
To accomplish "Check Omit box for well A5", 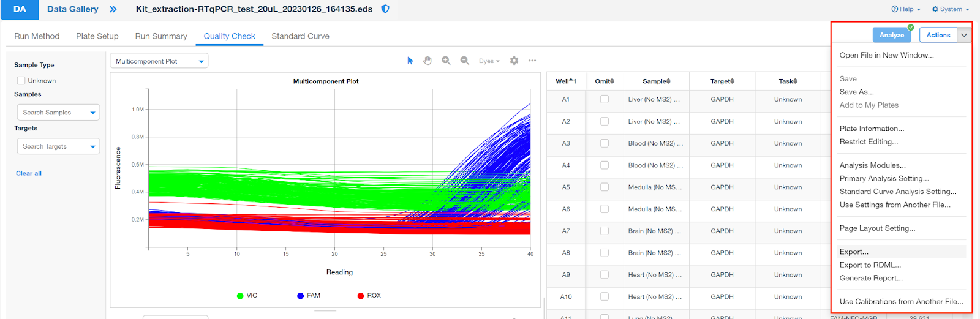I will 605,187.
